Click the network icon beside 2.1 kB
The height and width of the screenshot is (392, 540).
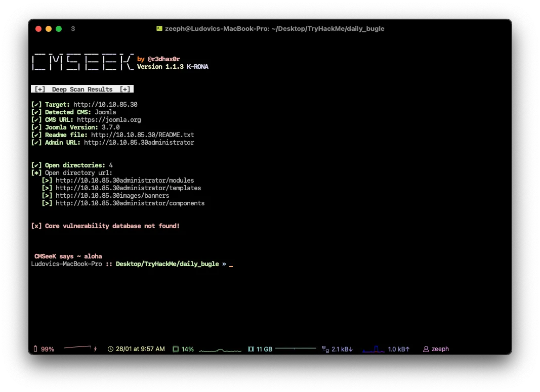coord(325,349)
